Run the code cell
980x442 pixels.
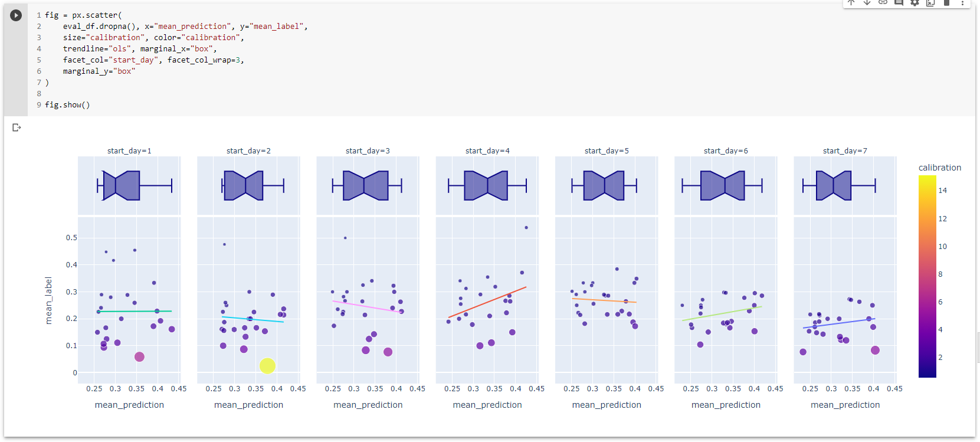coord(15,15)
